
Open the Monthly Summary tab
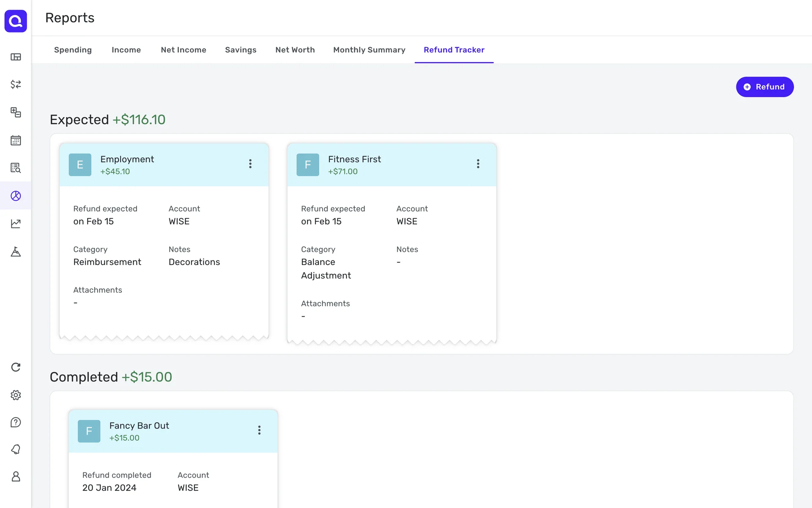(369, 50)
